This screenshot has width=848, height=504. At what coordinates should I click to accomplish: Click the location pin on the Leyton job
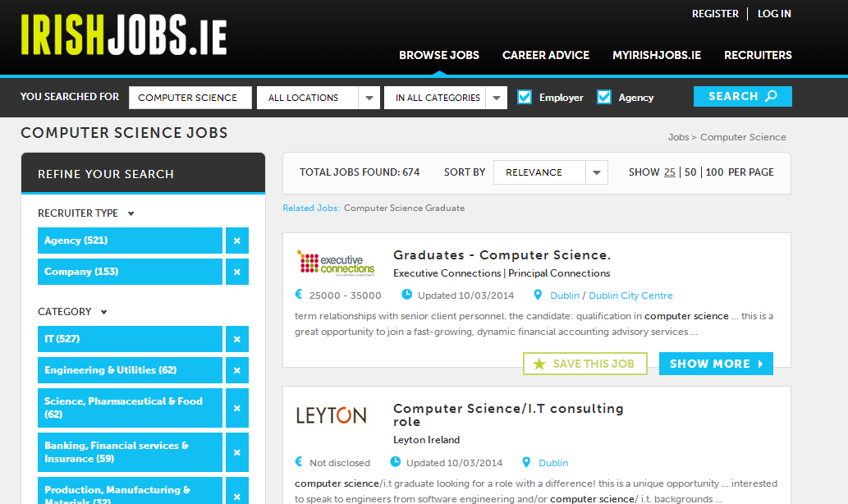pos(526,462)
